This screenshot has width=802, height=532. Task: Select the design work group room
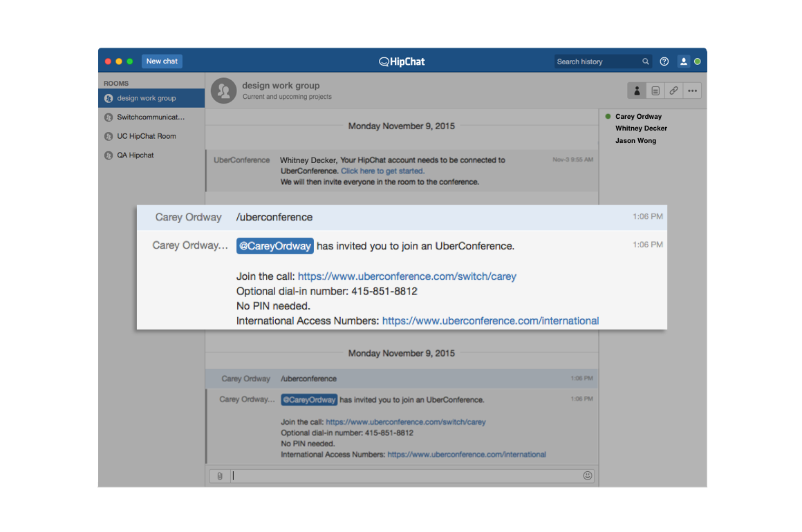[151, 98]
